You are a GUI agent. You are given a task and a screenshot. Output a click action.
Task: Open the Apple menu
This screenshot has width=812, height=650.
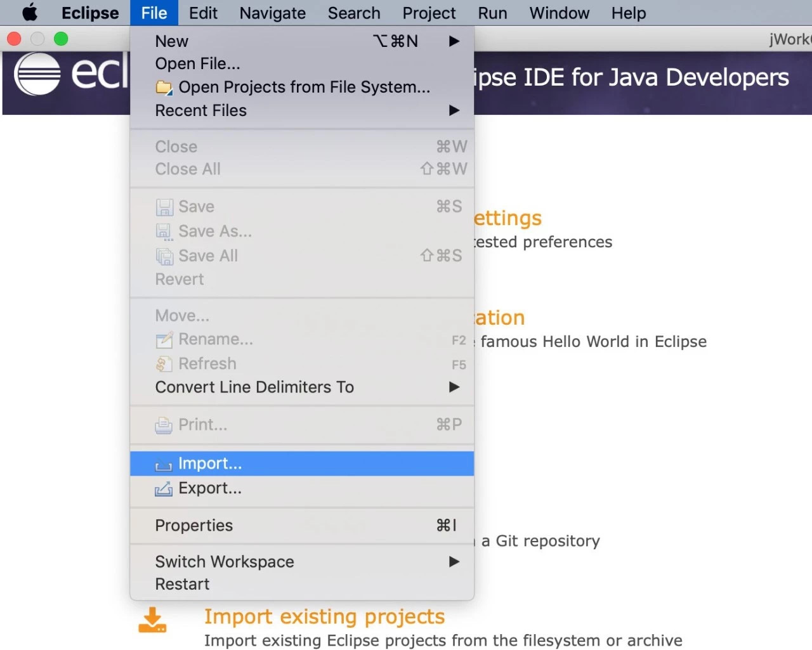coord(30,13)
